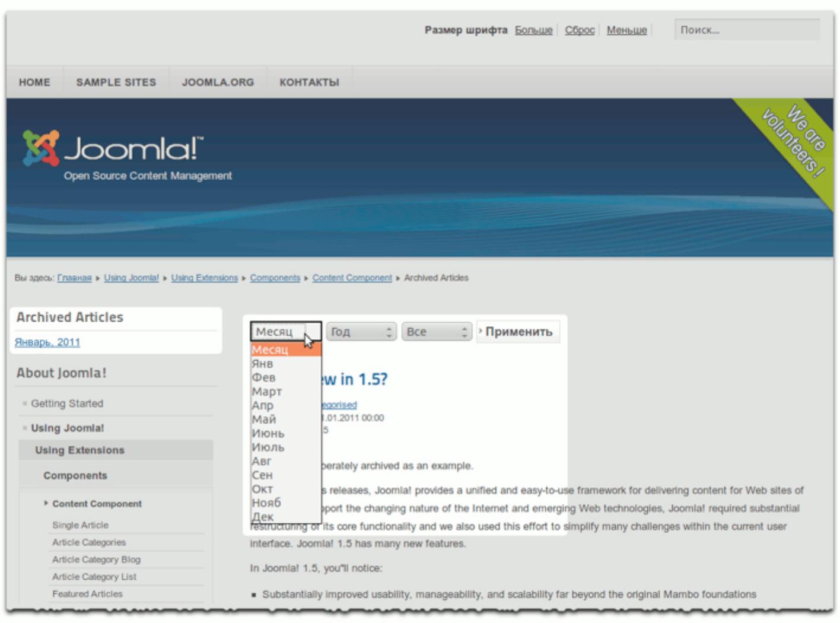The height and width of the screenshot is (623, 840).
Task: Reset font size with Сброс link
Action: pos(580,30)
